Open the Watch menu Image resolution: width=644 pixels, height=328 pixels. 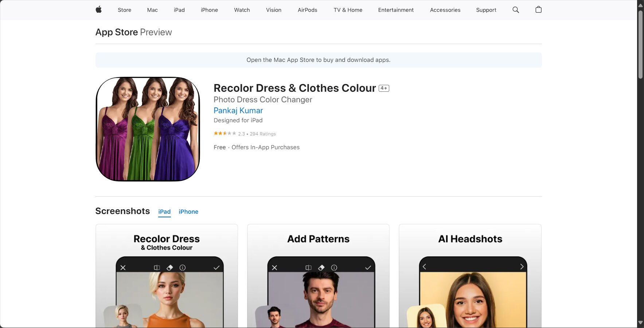(242, 10)
